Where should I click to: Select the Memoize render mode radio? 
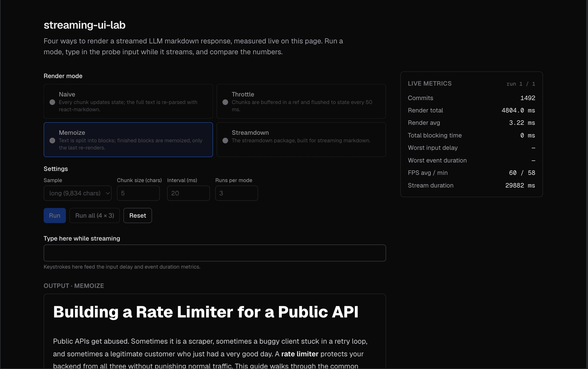pyautogui.click(x=52, y=140)
